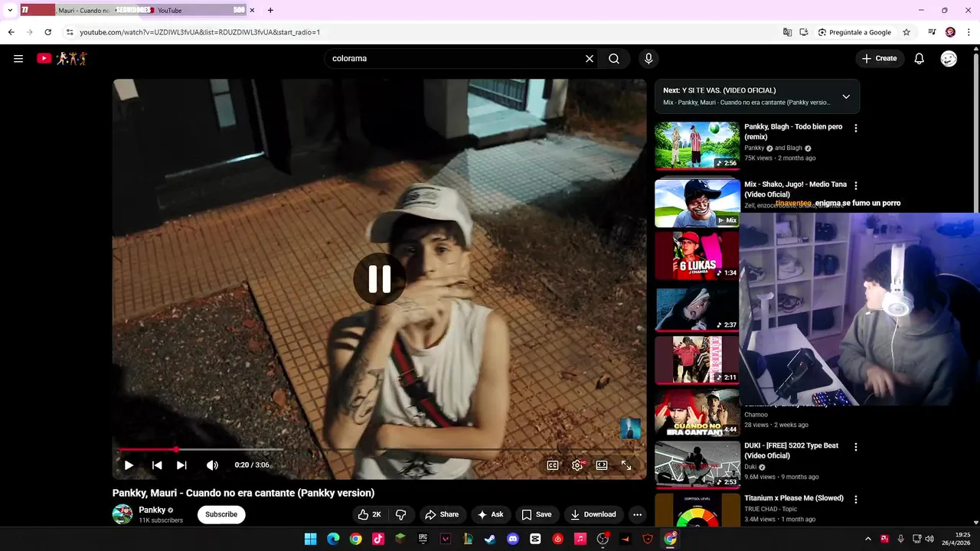Close the current YouTube tab
Image resolution: width=980 pixels, height=551 pixels.
click(252, 10)
